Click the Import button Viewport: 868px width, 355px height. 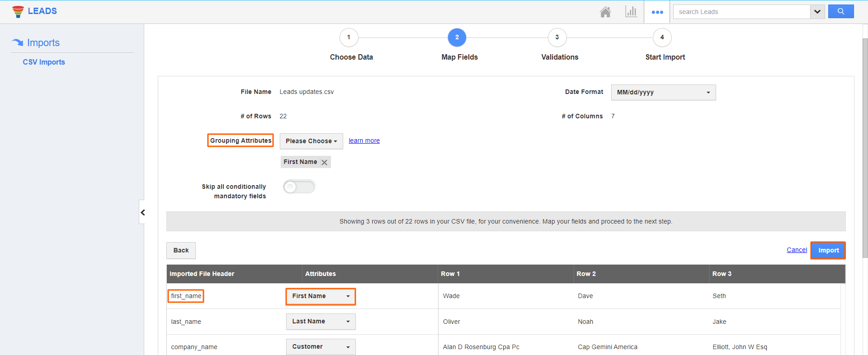pyautogui.click(x=828, y=250)
